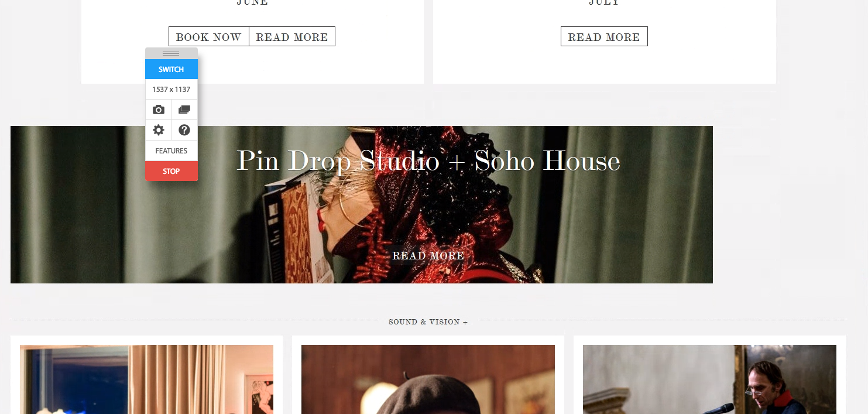Click the Soho House banner image

tap(362, 204)
